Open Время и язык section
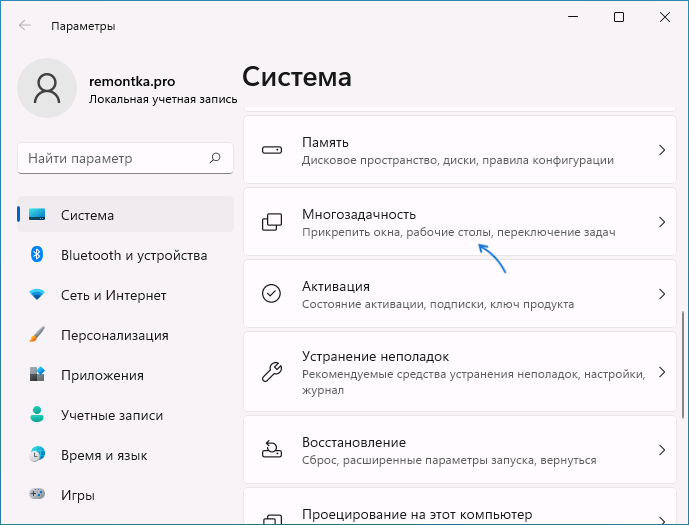 tap(125, 454)
